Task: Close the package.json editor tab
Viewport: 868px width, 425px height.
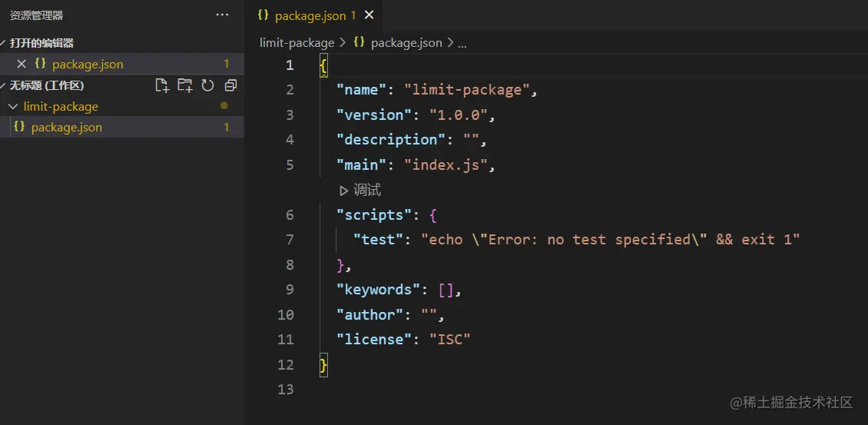Action: click(369, 15)
